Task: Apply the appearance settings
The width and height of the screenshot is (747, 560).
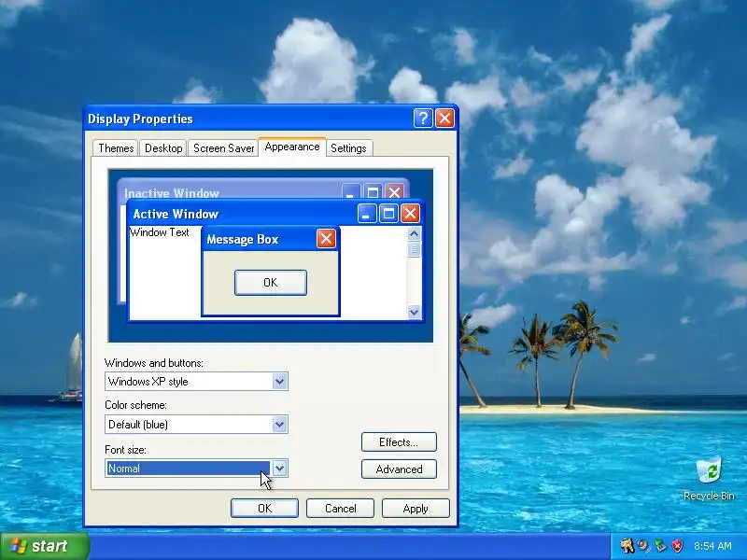Action: click(x=416, y=508)
